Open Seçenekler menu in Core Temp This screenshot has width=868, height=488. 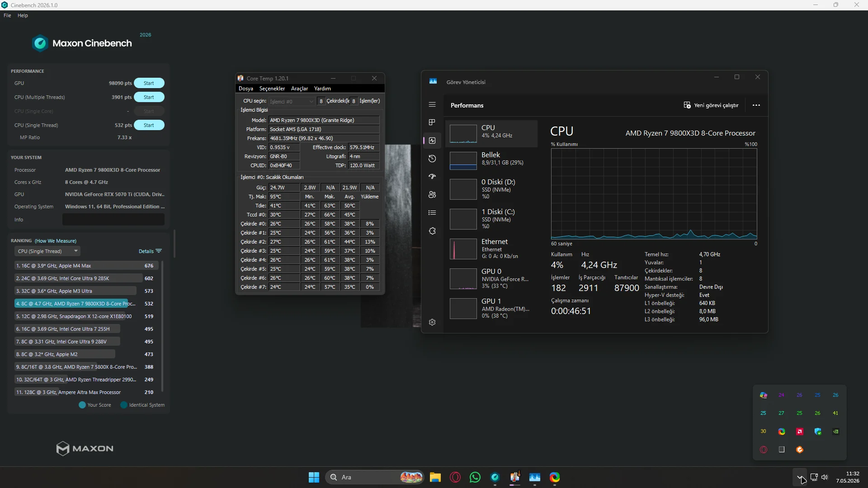[x=272, y=89]
